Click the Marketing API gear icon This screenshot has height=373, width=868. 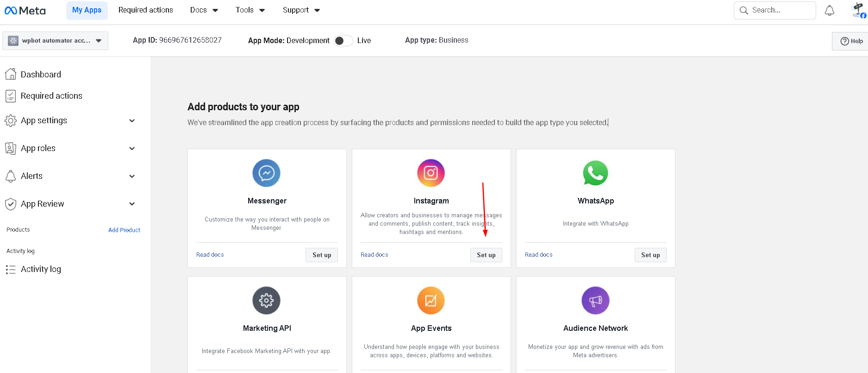(266, 301)
